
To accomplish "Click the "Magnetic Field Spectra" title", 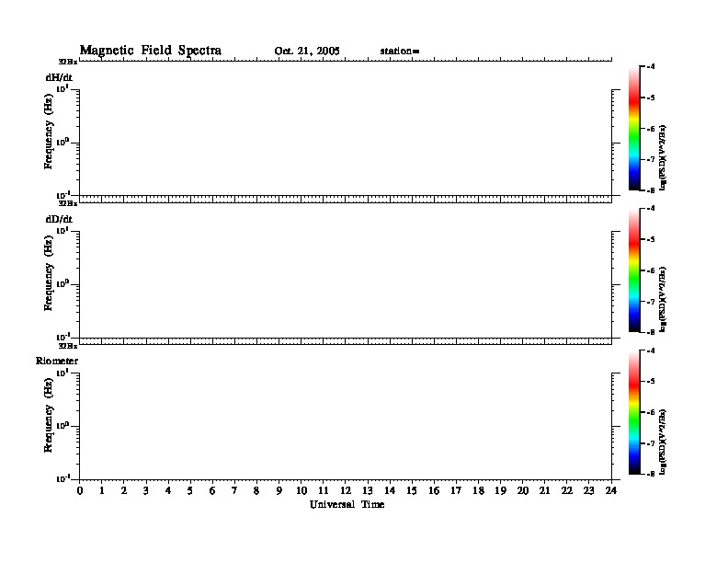I will pos(151,51).
